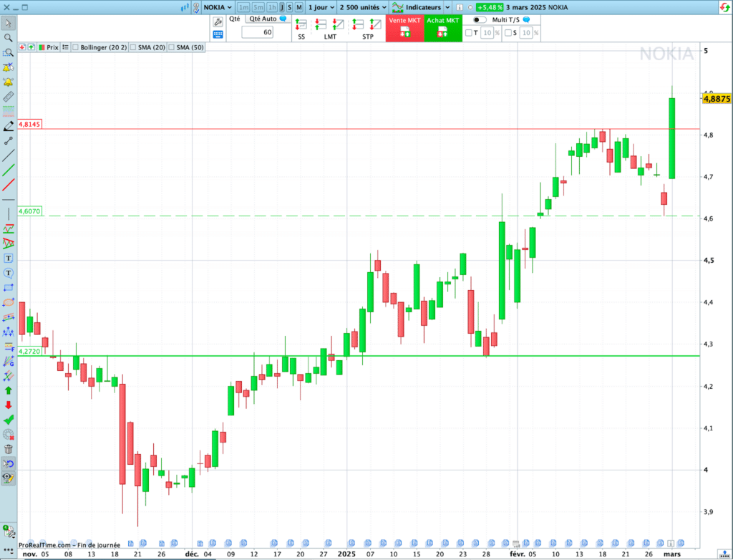
Task: Toggle the Multi T/S switch
Action: [480, 19]
